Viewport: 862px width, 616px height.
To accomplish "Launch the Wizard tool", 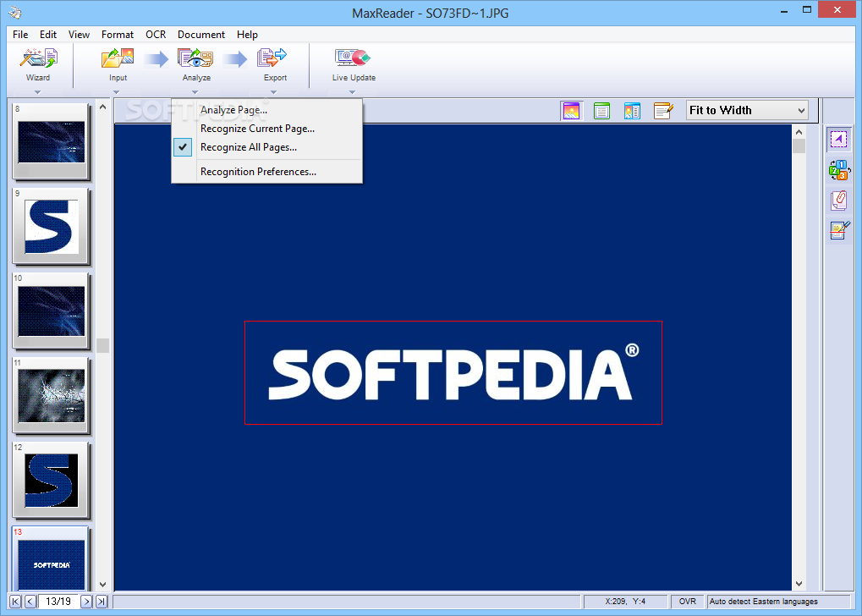I will 38,63.
